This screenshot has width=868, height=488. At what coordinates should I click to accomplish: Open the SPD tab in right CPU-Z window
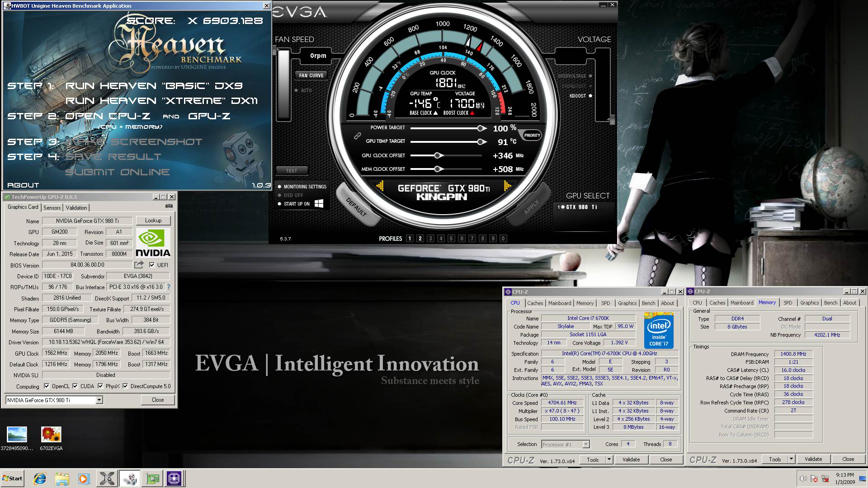tap(788, 303)
